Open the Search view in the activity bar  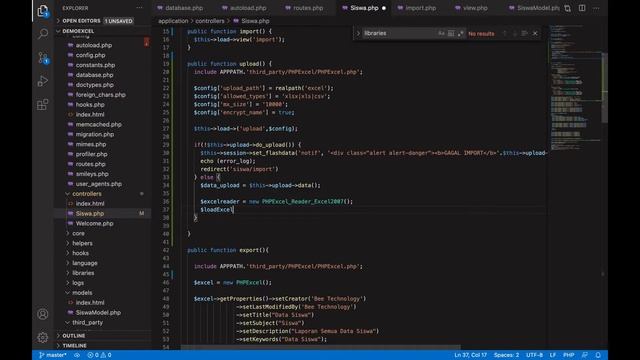click(x=43, y=33)
